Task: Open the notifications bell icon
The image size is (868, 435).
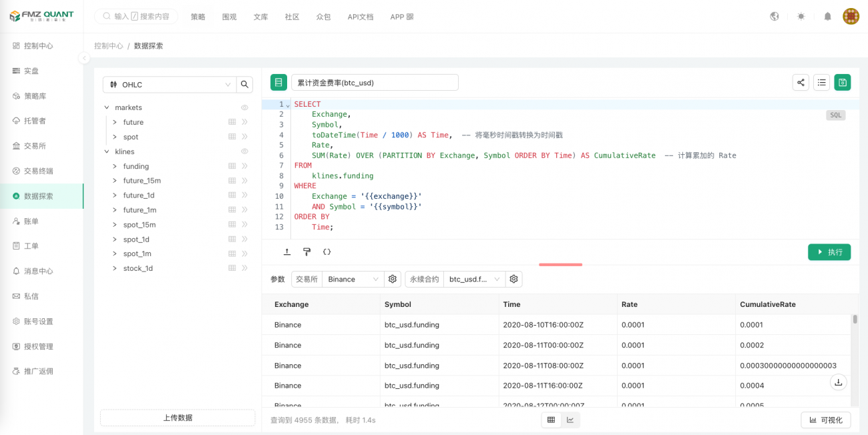Action: point(827,17)
